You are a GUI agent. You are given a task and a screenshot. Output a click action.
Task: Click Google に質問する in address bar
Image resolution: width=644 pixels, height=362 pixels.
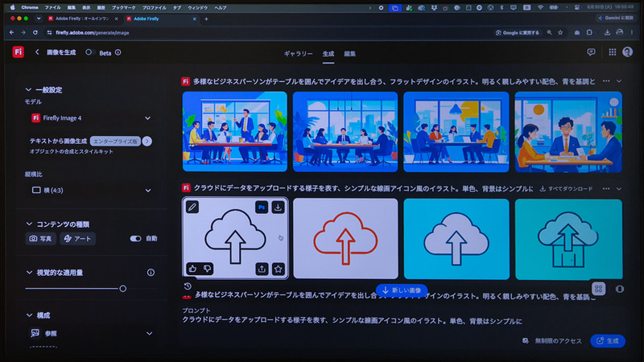click(x=518, y=32)
